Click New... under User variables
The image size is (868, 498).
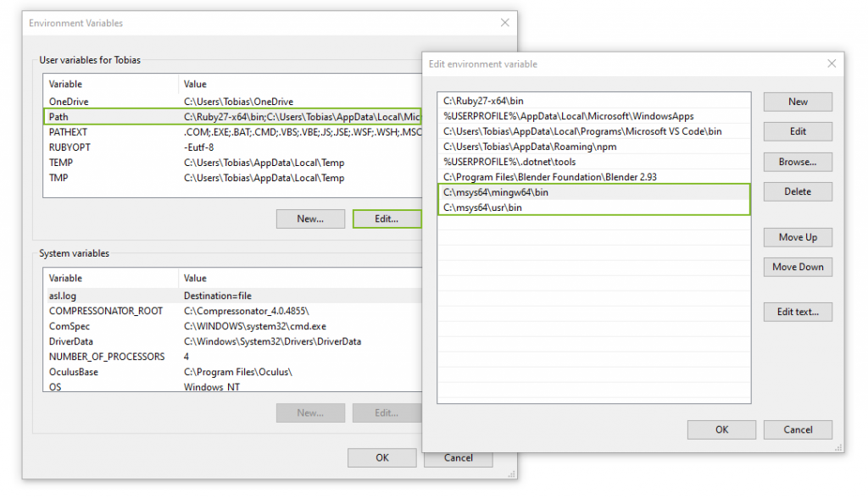310,219
